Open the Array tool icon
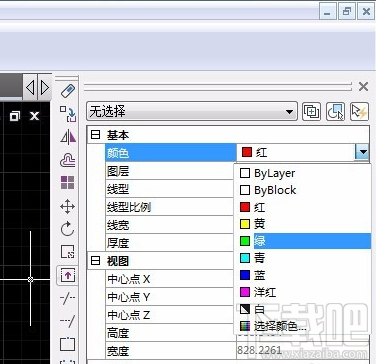376x364 pixels. tap(68, 183)
